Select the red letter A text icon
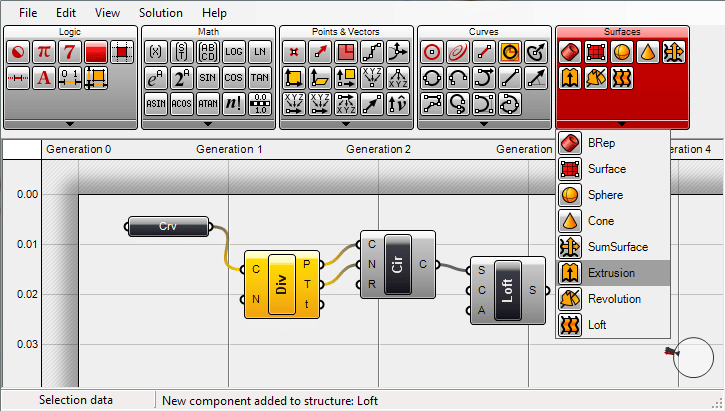Viewport: 725px width, 411px height. (x=44, y=77)
